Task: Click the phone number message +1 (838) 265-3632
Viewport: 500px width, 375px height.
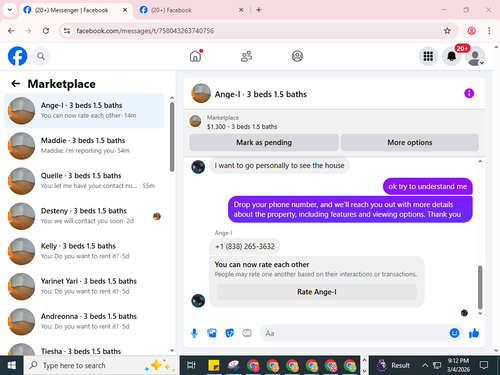Action: click(245, 247)
